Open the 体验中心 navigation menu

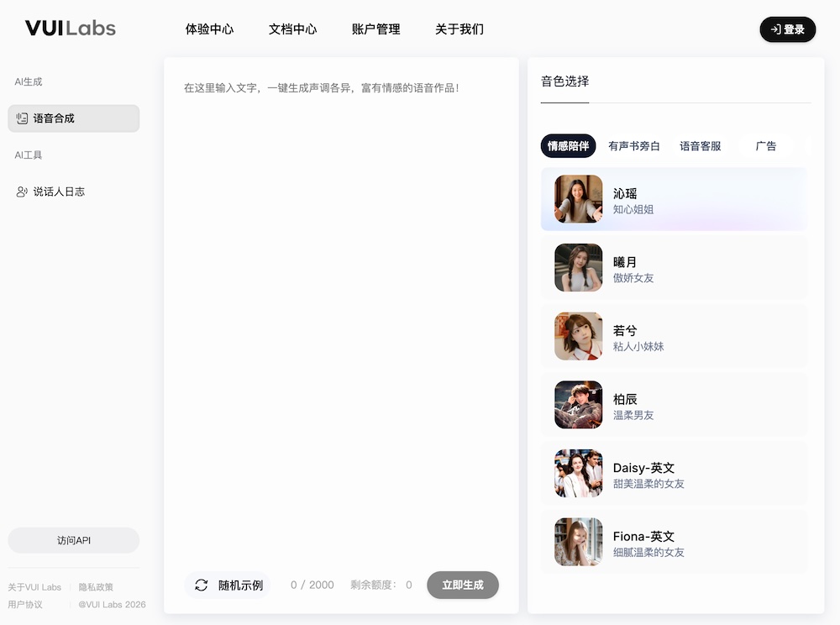(x=209, y=29)
